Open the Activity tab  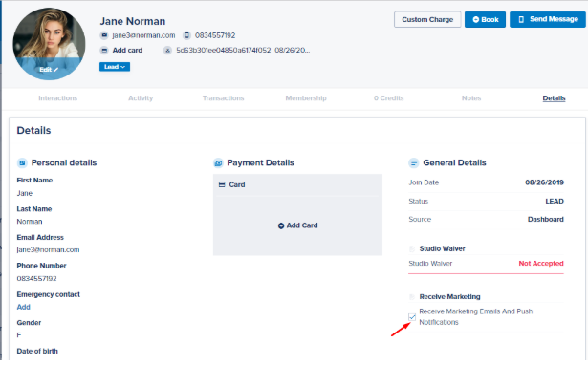click(x=141, y=98)
